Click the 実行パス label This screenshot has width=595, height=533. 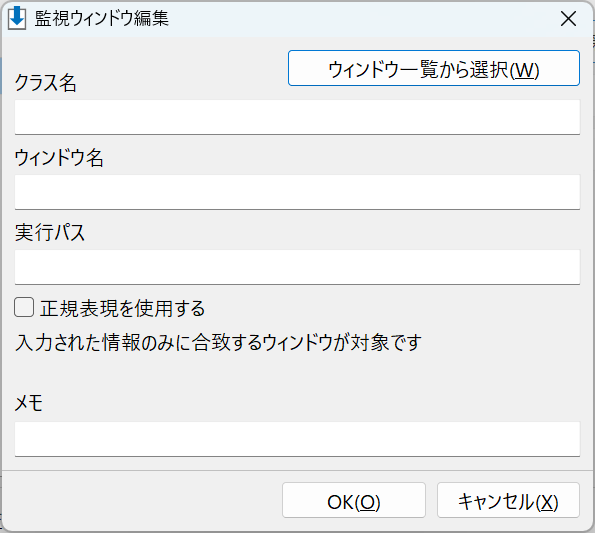[x=49, y=232]
